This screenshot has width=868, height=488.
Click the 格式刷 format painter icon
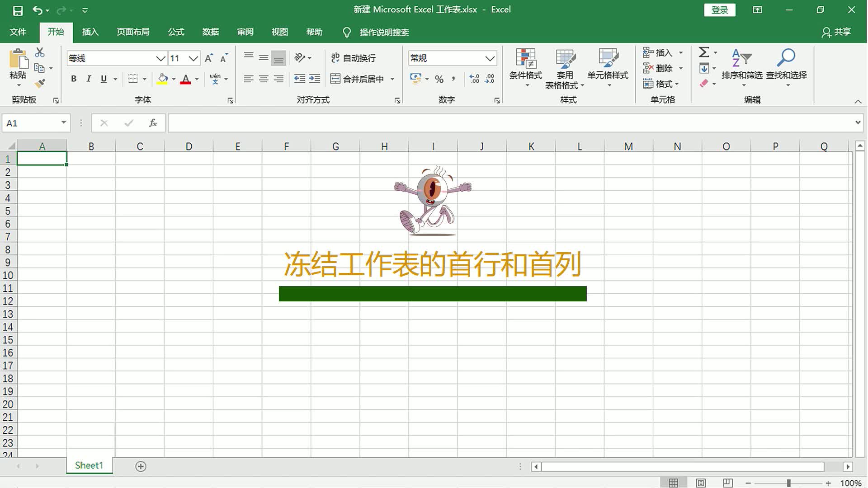[x=40, y=84]
